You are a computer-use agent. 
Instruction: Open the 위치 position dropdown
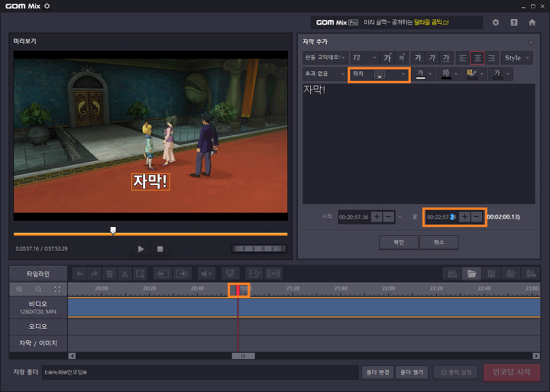[379, 74]
